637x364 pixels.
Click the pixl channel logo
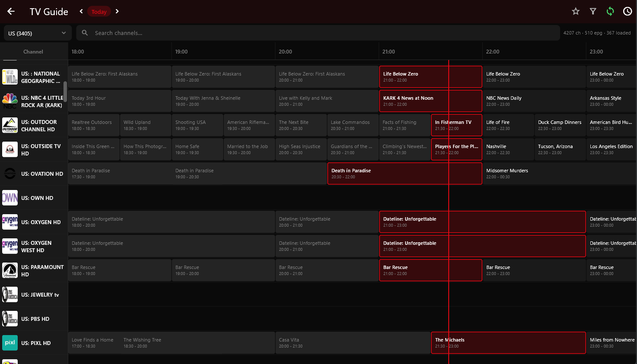point(10,342)
